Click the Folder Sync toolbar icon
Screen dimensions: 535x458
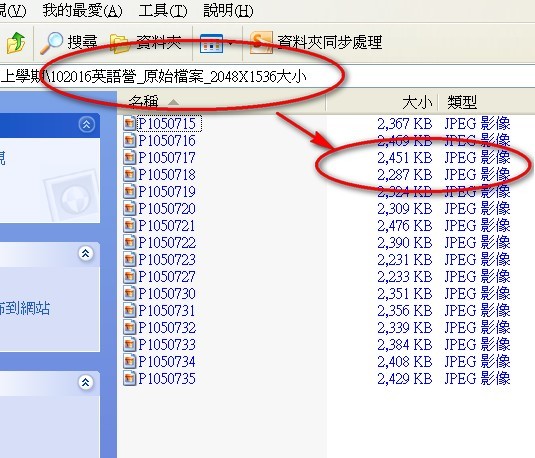tap(261, 43)
